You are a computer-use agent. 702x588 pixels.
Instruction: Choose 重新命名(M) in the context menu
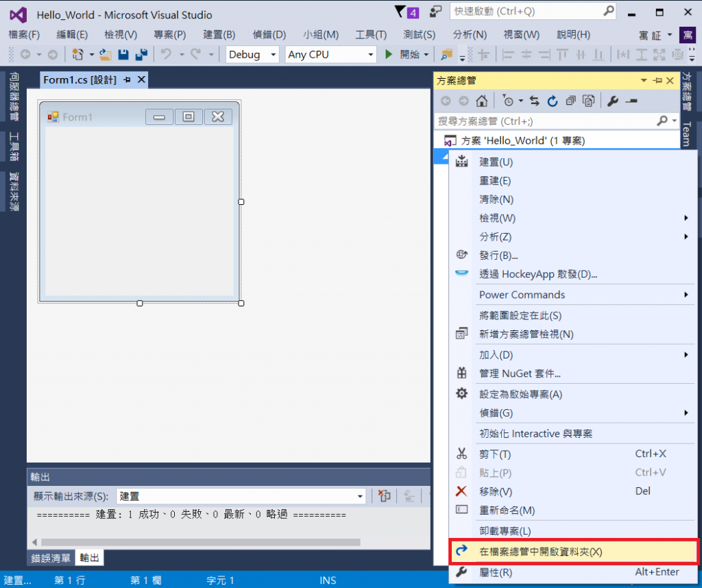click(572, 510)
